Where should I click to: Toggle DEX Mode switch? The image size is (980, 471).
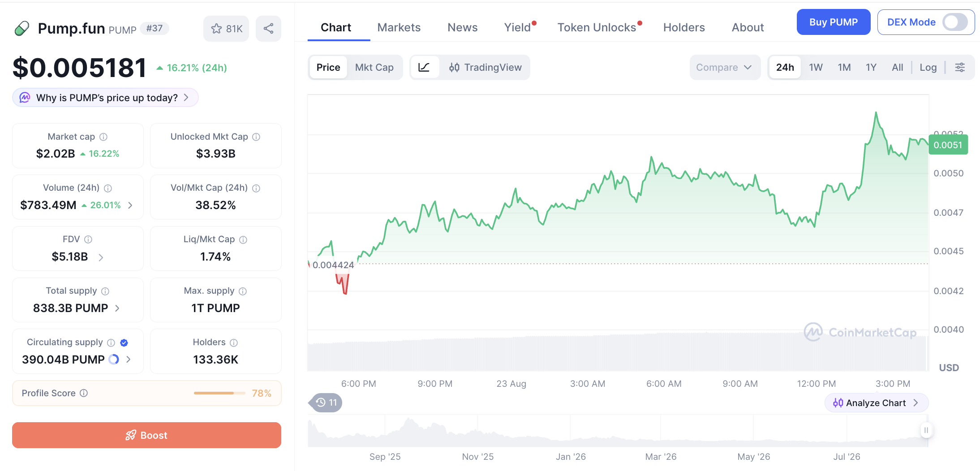[x=955, y=22]
